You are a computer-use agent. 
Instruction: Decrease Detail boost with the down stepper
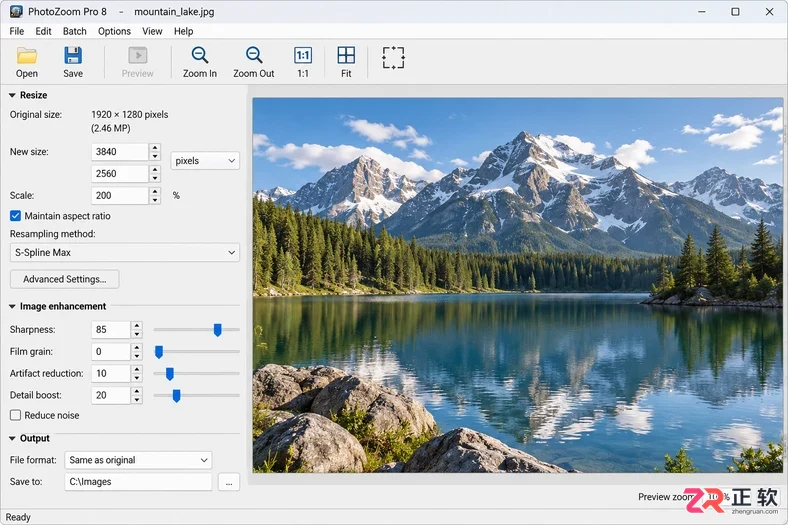[x=137, y=400]
